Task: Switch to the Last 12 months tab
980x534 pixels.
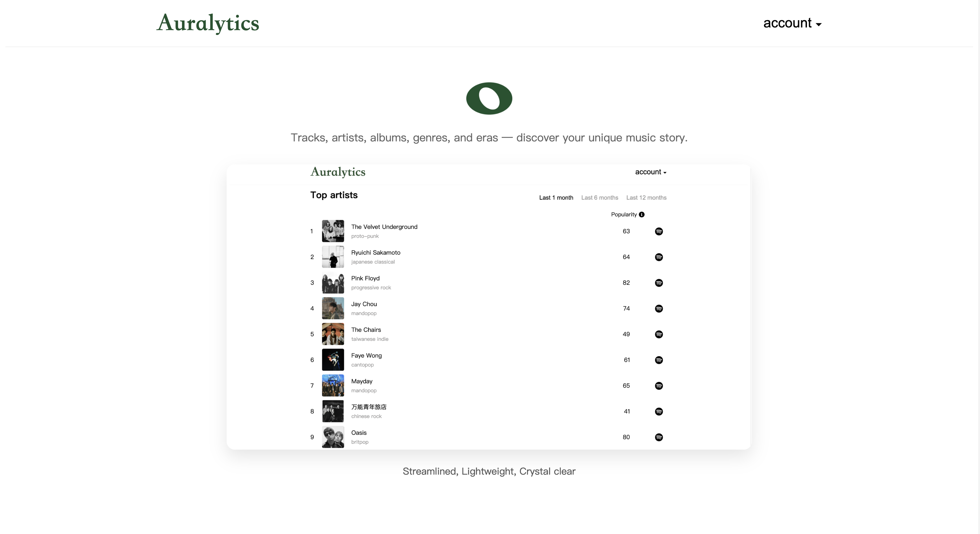Action: [646, 197]
